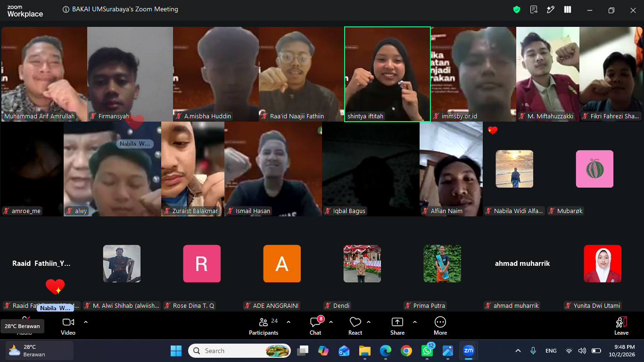Expand the Participants options chevron

289,322
